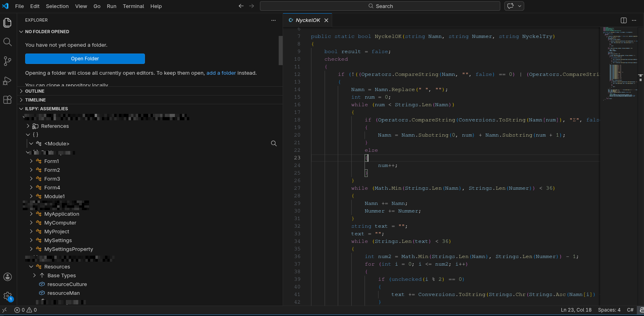Collapse the Resources tree node
The height and width of the screenshot is (316, 644).
point(31,266)
